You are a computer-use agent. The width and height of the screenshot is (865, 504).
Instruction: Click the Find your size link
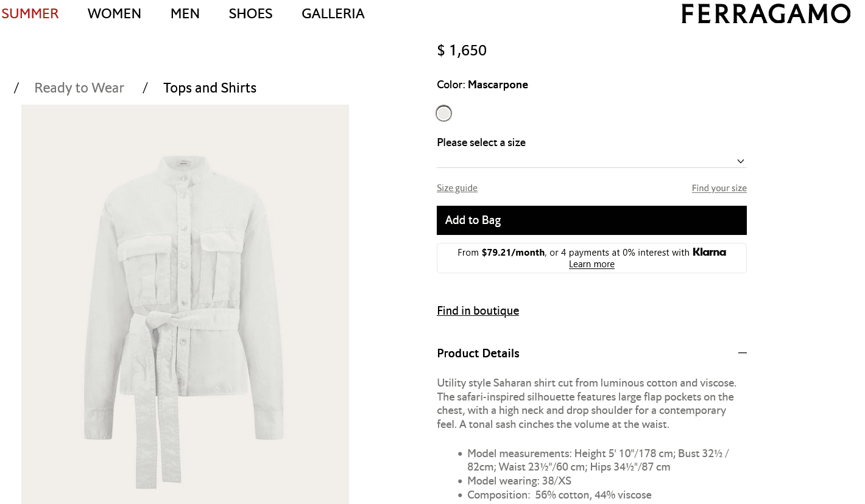click(x=719, y=188)
